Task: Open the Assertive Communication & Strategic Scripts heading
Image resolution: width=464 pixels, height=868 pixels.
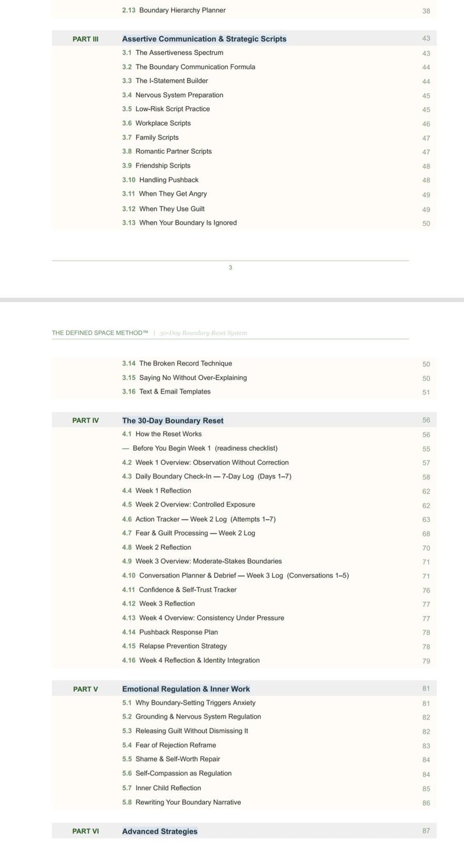Action: click(x=204, y=39)
